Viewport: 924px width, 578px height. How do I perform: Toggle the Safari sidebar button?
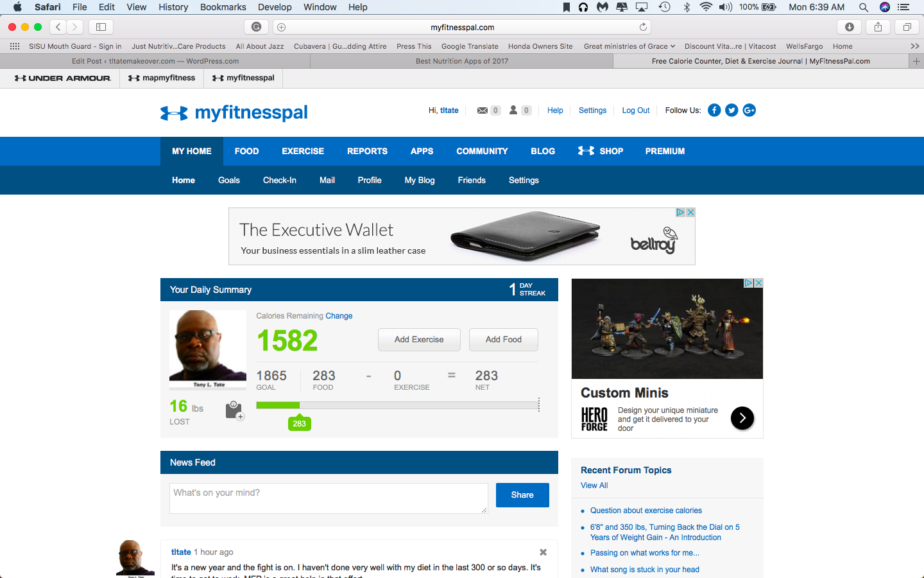pyautogui.click(x=101, y=27)
